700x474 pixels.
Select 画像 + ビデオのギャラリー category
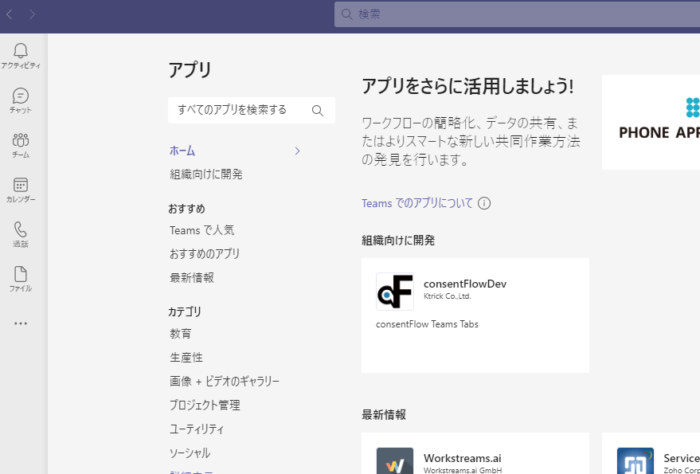224,381
